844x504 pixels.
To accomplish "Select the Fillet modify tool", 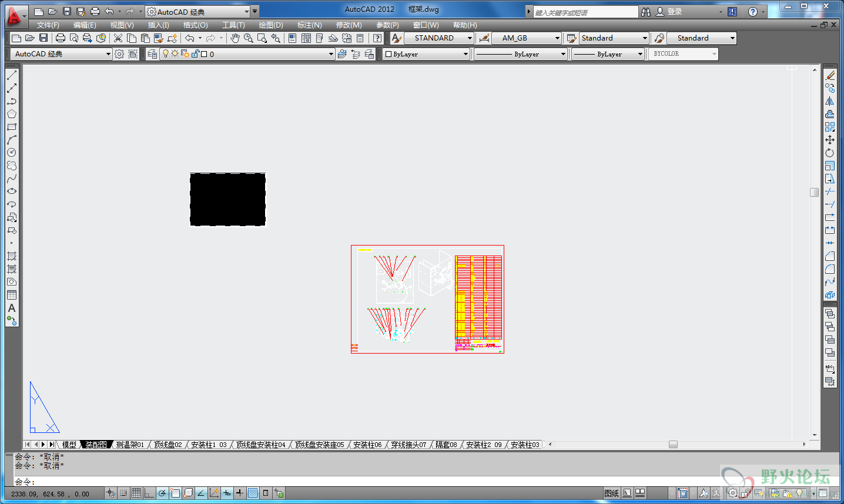I will [830, 269].
